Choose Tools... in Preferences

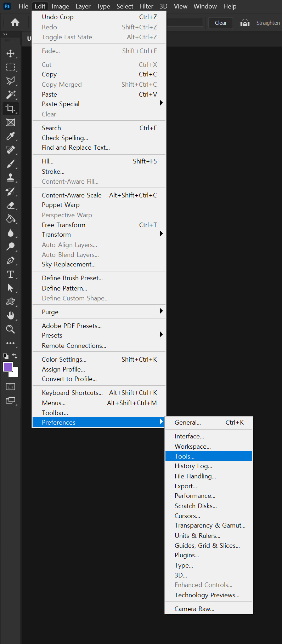click(209, 456)
